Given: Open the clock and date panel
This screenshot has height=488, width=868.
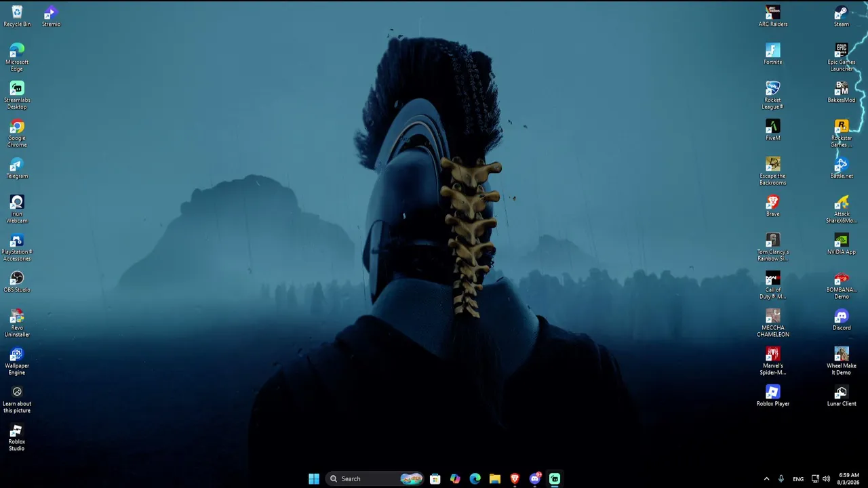Looking at the screenshot, I should click(849, 479).
